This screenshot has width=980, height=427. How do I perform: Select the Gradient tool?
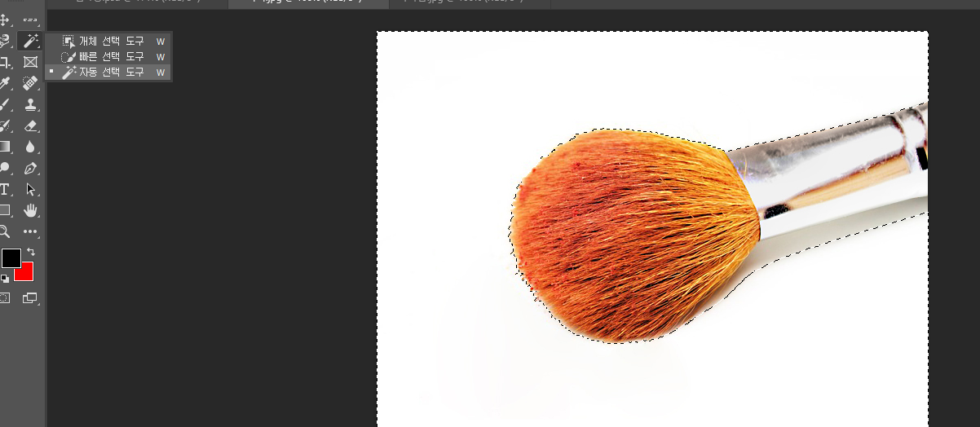tap(4, 147)
